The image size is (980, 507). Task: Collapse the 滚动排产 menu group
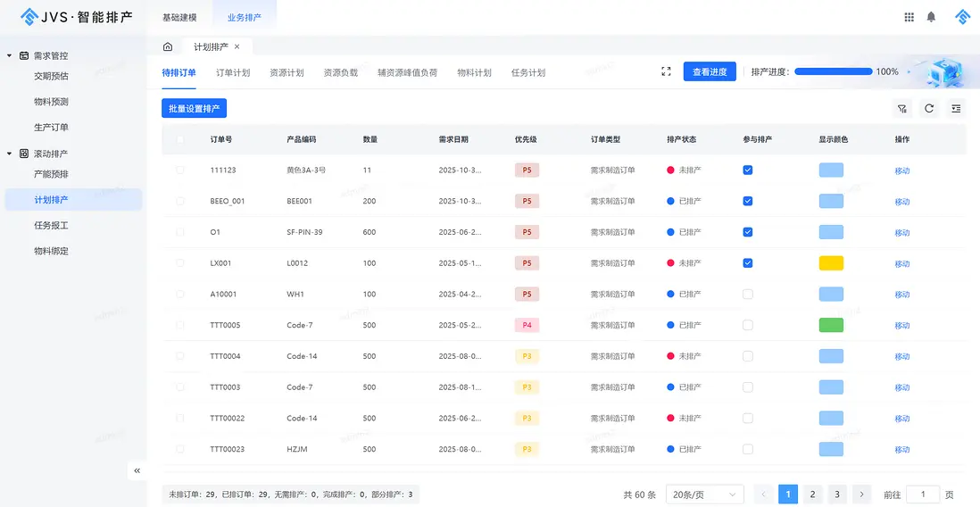tap(10, 154)
